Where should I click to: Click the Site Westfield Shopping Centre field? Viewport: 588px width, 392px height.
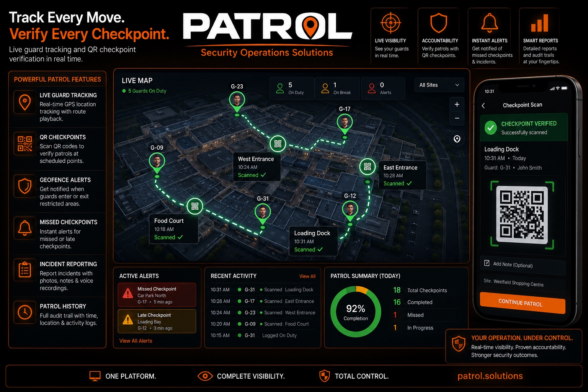tap(523, 283)
